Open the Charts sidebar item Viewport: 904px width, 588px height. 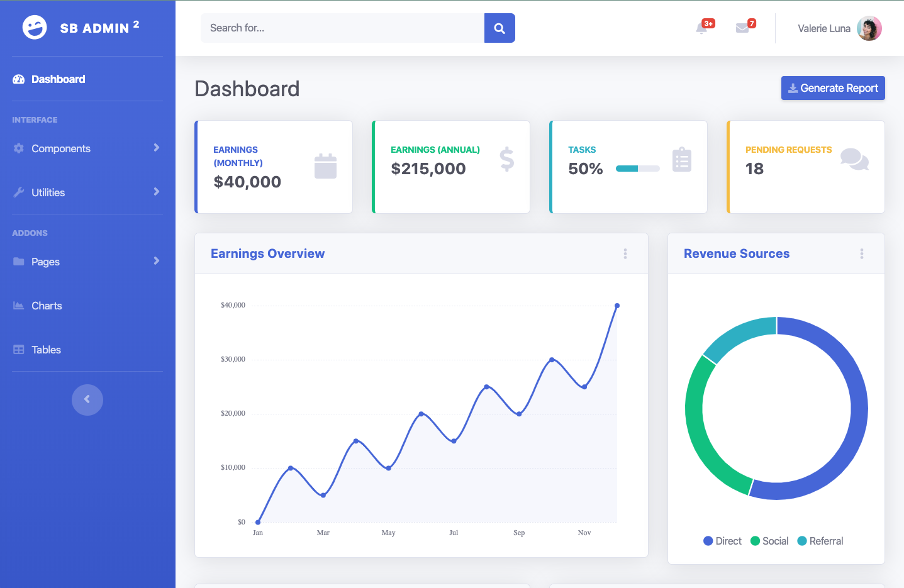click(87, 306)
